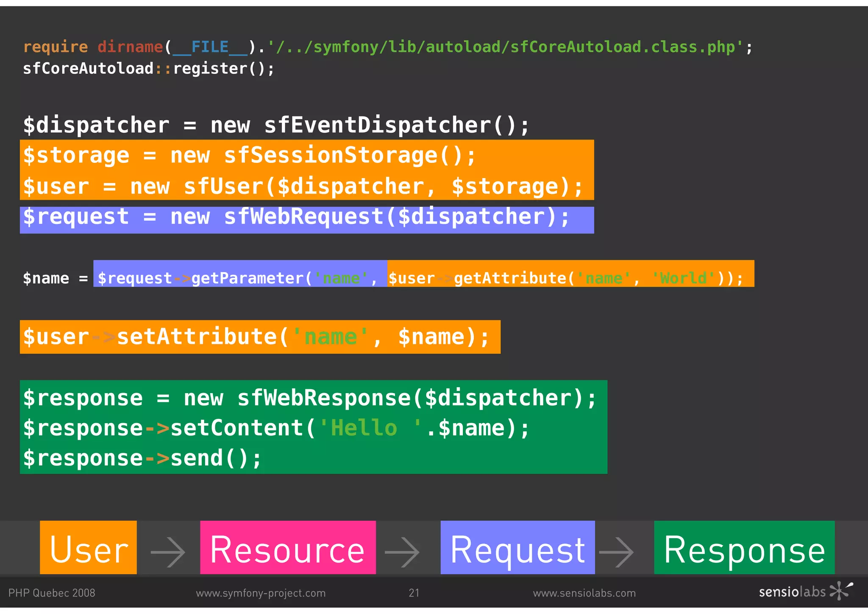Open the www.symfony-project.com link
Viewport: 868px width, 614px height.
tap(261, 593)
